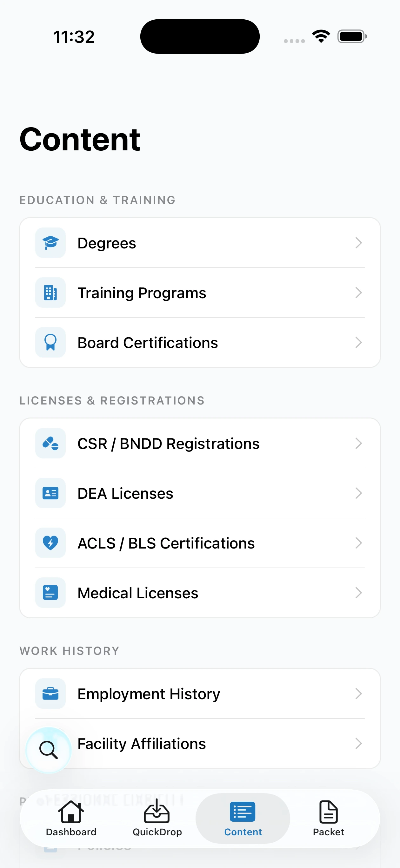This screenshot has height=868, width=400.
Task: Select the Content tab in bottom bar
Action: click(243, 818)
